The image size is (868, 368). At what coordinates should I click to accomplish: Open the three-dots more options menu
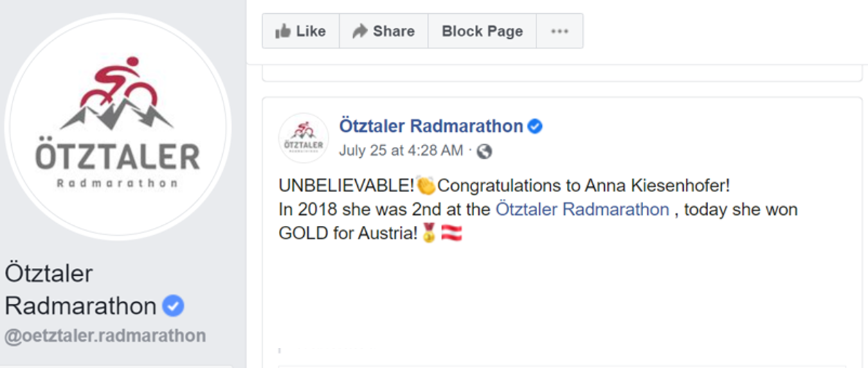pyautogui.click(x=559, y=31)
